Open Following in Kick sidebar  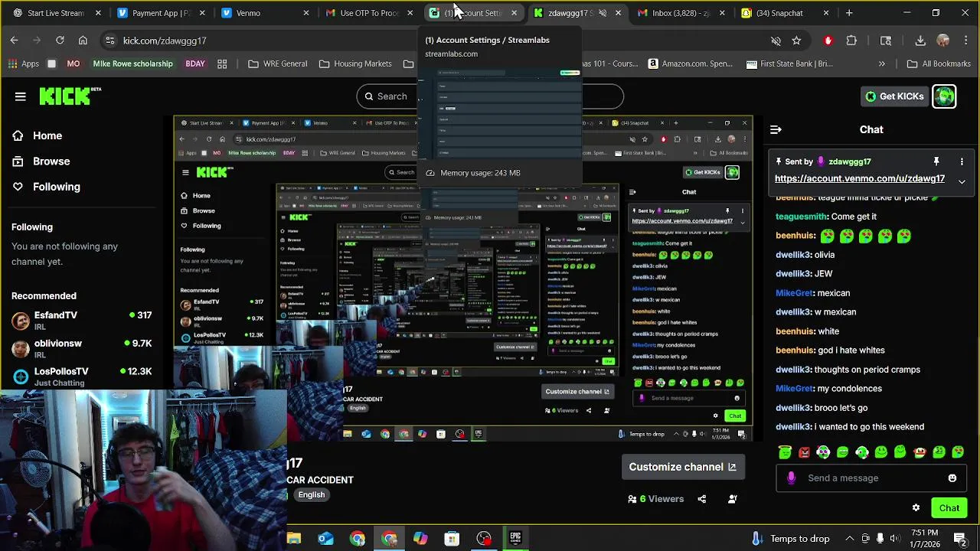[x=46, y=187]
